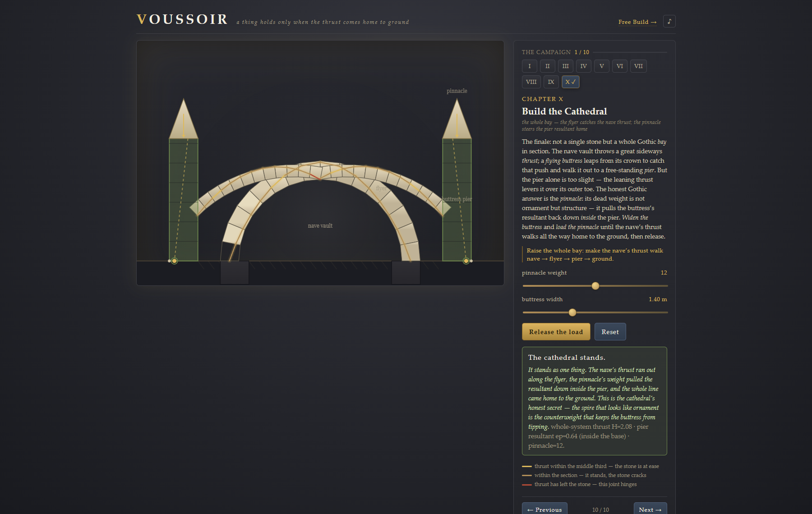
Task: Click the left buttress pier base node
Action: point(175,261)
